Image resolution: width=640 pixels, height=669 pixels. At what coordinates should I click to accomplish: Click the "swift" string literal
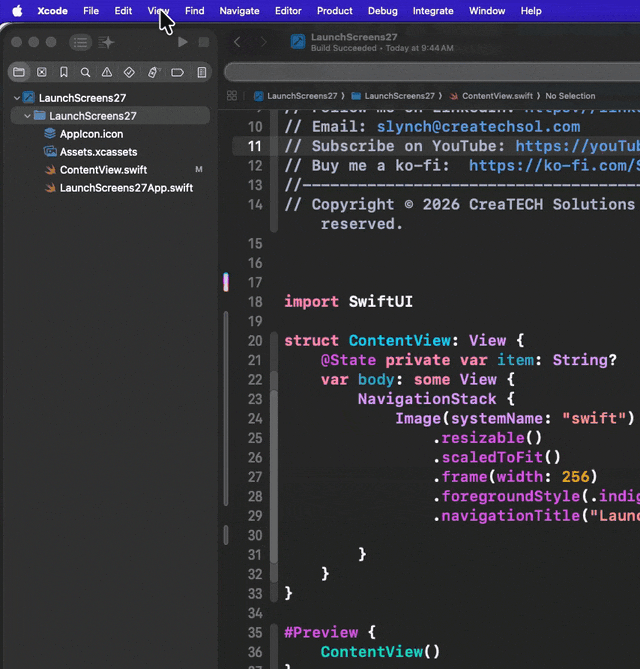(594, 419)
